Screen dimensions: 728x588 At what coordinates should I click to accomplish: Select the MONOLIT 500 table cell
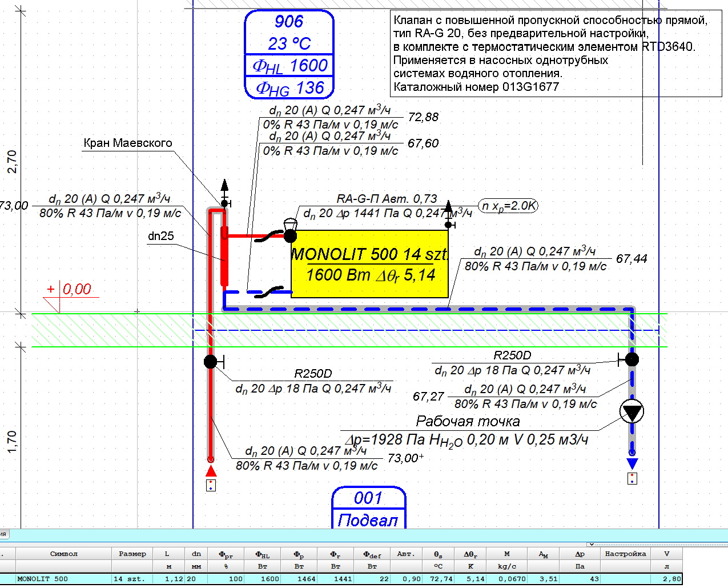[63, 579]
